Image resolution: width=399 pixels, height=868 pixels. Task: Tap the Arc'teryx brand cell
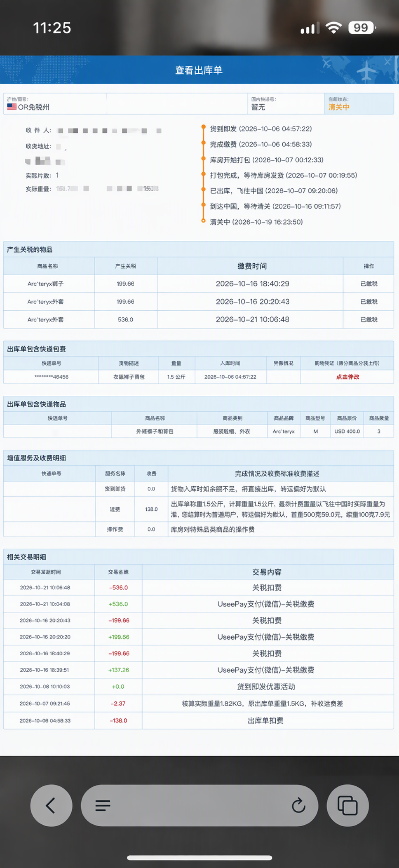click(x=283, y=431)
